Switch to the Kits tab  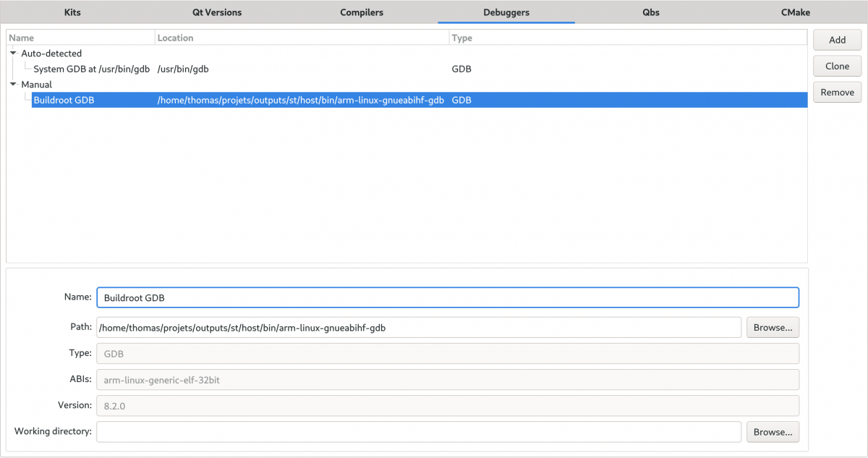tap(72, 12)
